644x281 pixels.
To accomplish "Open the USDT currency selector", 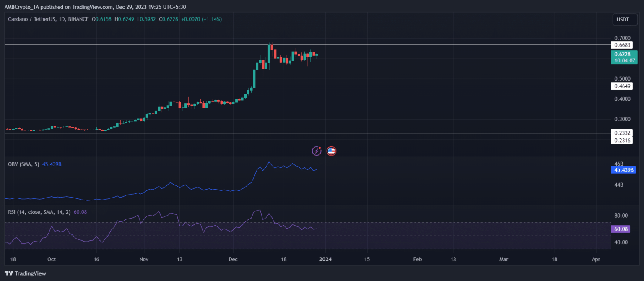I will point(622,19).
